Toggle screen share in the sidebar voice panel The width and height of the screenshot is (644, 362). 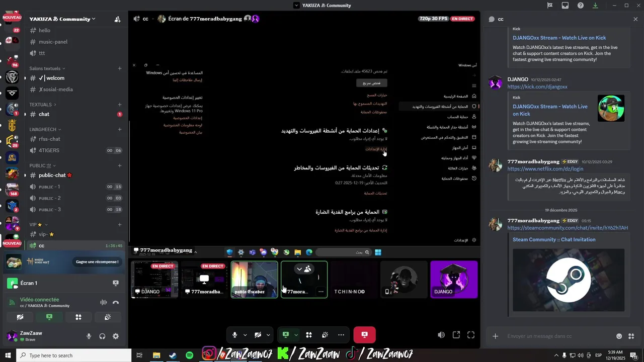coord(49,317)
